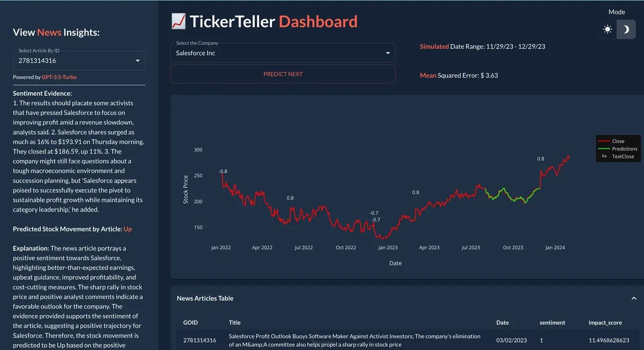Image resolution: width=644 pixels, height=350 pixels.
Task: Click the date cell 03/02/2023
Action: click(x=511, y=340)
